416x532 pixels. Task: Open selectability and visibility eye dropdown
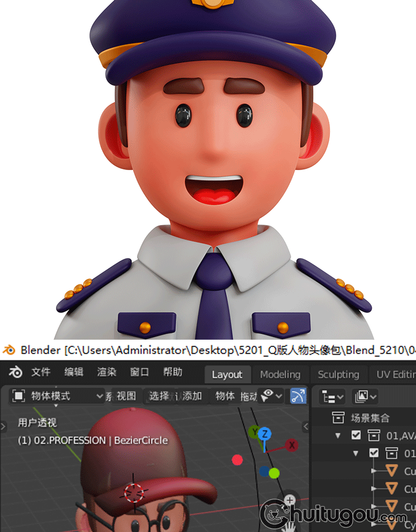(x=272, y=396)
